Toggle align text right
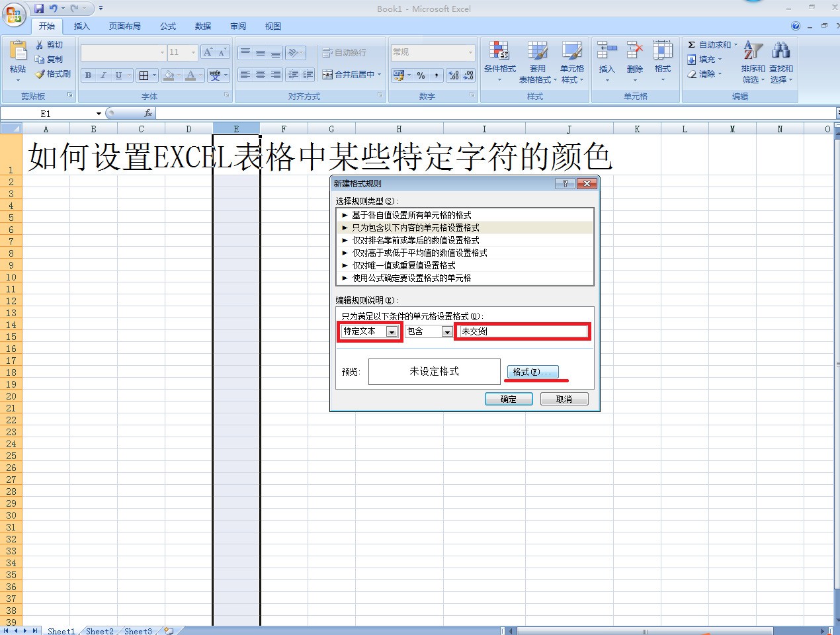The image size is (840, 635). click(x=276, y=75)
